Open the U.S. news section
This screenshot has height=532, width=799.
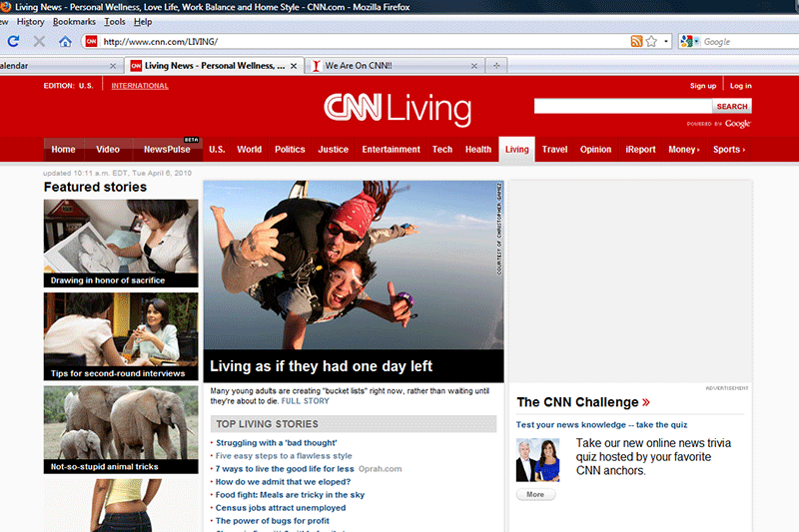(217, 149)
